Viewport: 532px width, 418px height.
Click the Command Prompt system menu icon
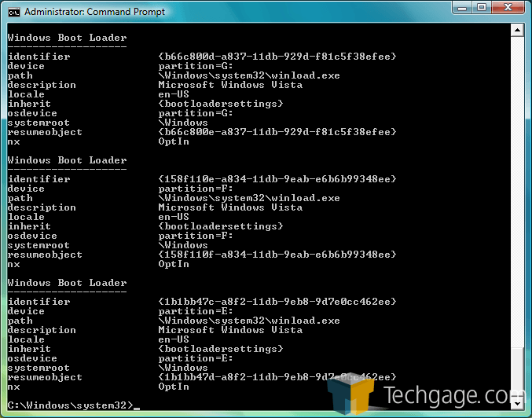[14, 13]
